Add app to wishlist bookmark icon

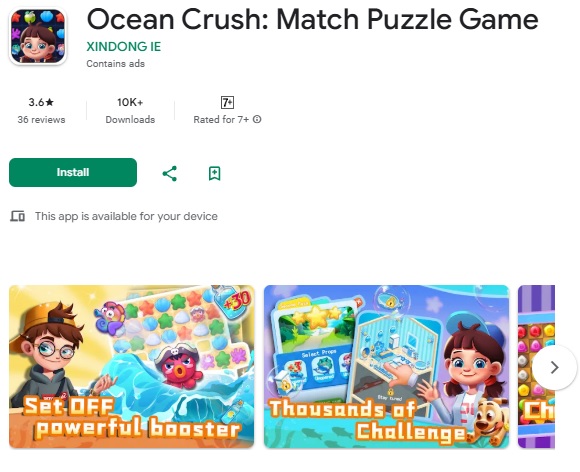tap(215, 173)
